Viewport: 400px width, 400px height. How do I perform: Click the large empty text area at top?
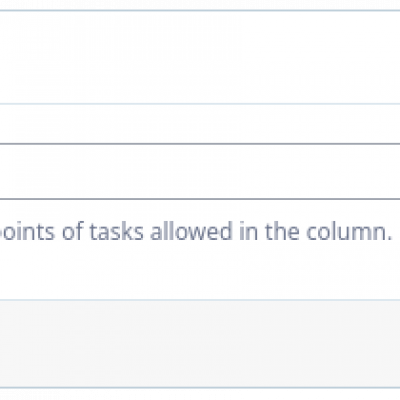click(x=200, y=57)
